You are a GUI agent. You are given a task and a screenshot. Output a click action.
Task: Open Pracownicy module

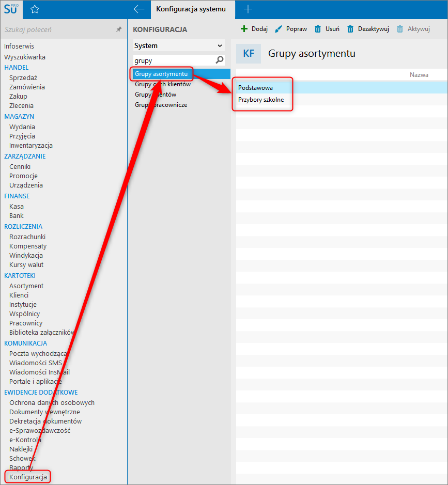pos(26,323)
